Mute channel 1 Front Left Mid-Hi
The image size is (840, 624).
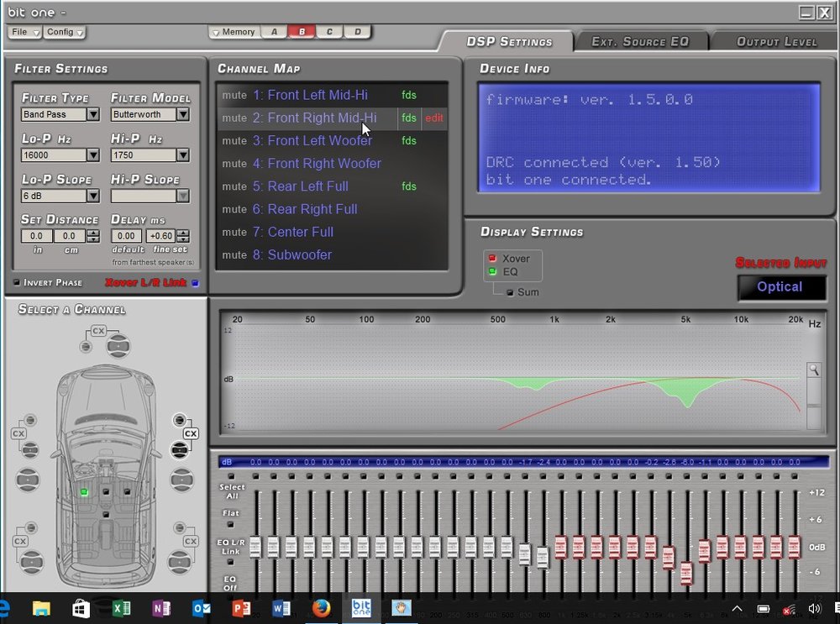point(234,95)
